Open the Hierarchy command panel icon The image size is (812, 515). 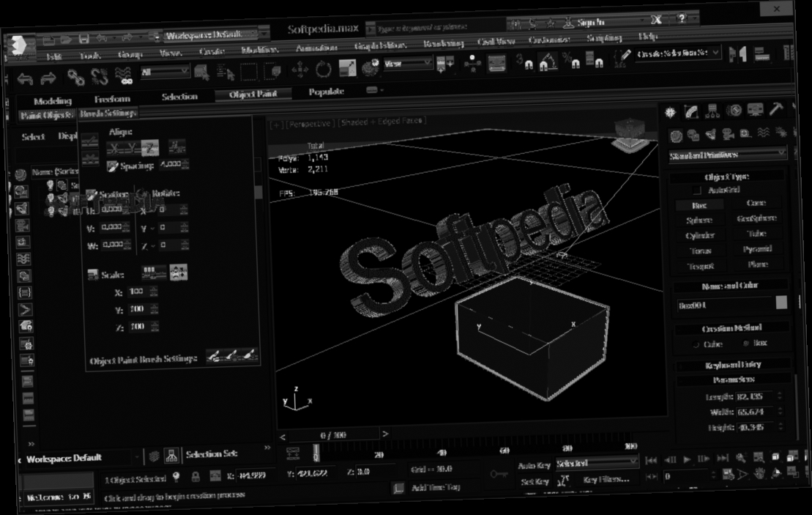pos(712,111)
